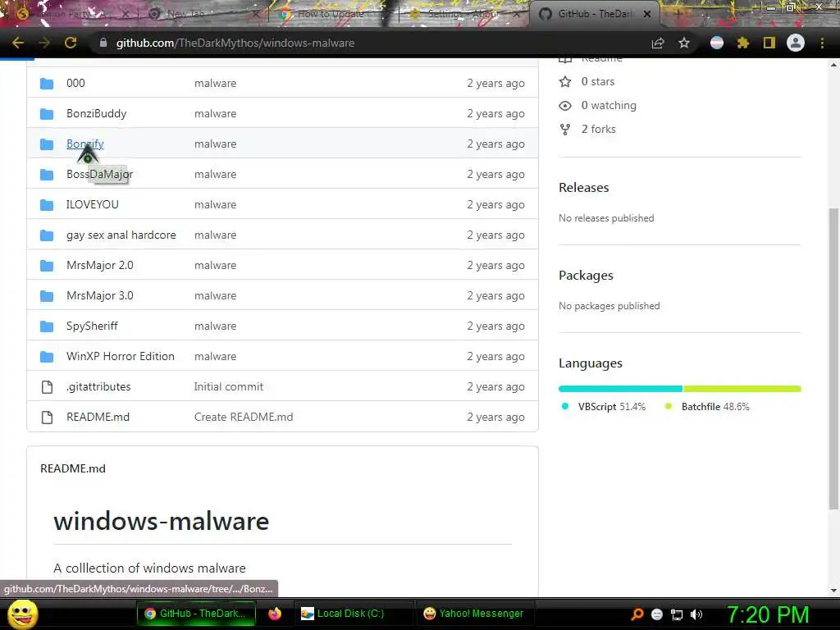Click the magnifier icon in system tray
Screen dimensions: 840x630
(x=637, y=614)
